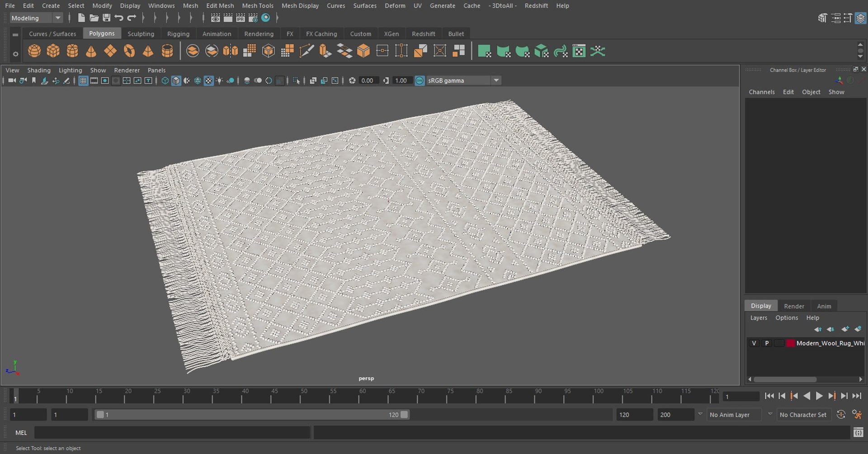Click the viewport gamma value field 1.00
The width and height of the screenshot is (868, 454).
[x=402, y=80]
